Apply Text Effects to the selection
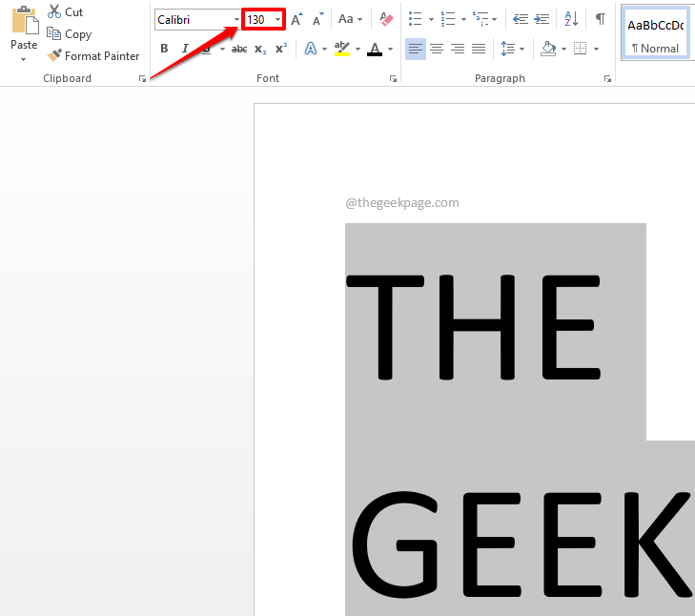Viewport: 695px width, 616px height. (x=311, y=49)
